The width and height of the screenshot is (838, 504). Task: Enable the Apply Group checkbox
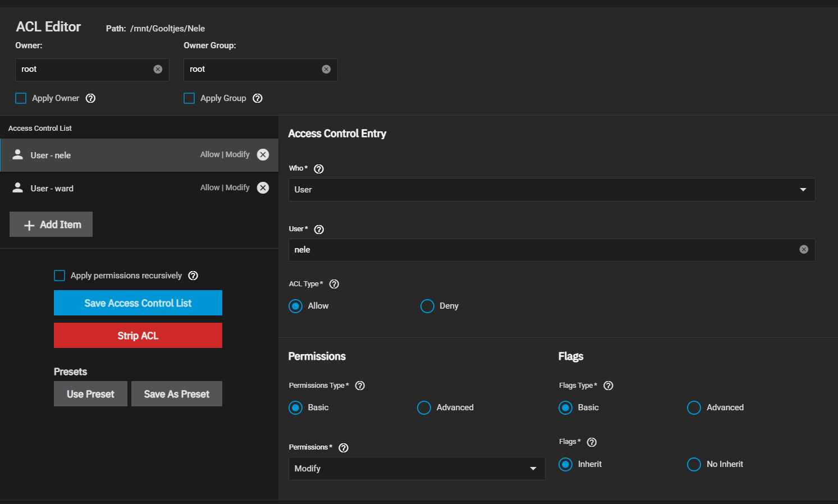coord(189,98)
